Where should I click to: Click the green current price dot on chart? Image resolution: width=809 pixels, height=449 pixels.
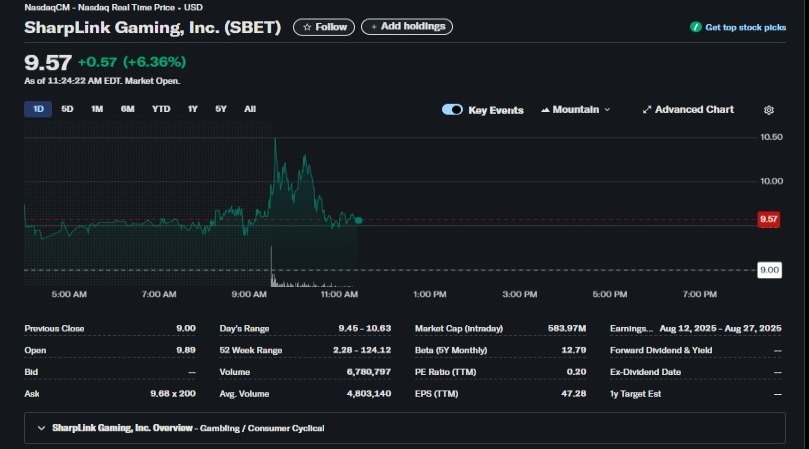[359, 220]
